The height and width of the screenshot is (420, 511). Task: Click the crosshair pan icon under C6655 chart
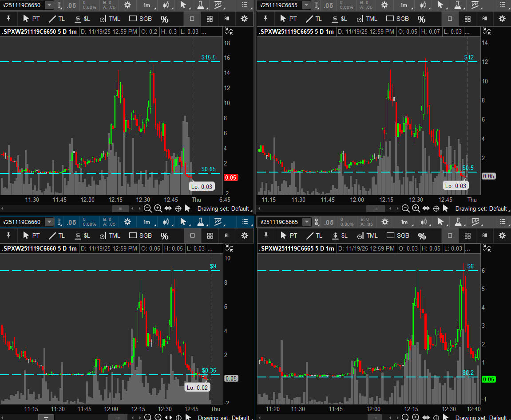coord(436,208)
